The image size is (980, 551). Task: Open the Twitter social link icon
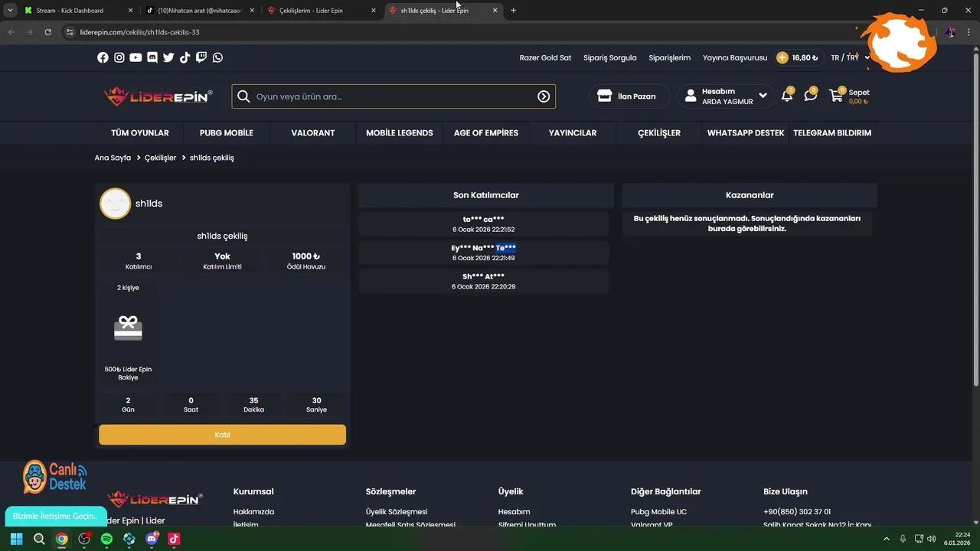click(168, 57)
